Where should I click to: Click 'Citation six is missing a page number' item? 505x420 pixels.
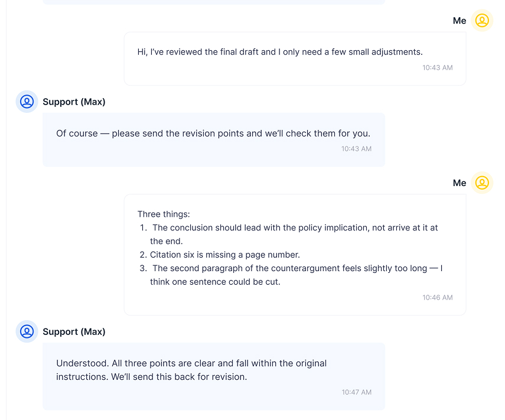(x=224, y=255)
